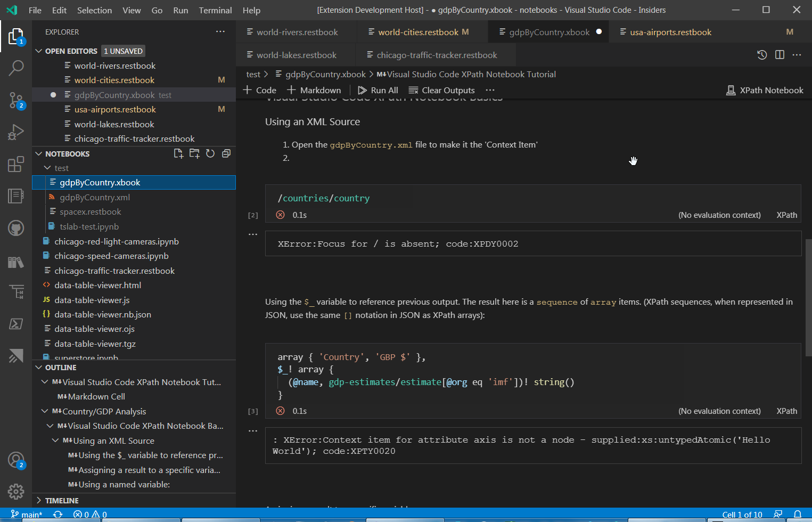Open the split editor icon
The height and width of the screenshot is (522, 812).
pos(780,54)
